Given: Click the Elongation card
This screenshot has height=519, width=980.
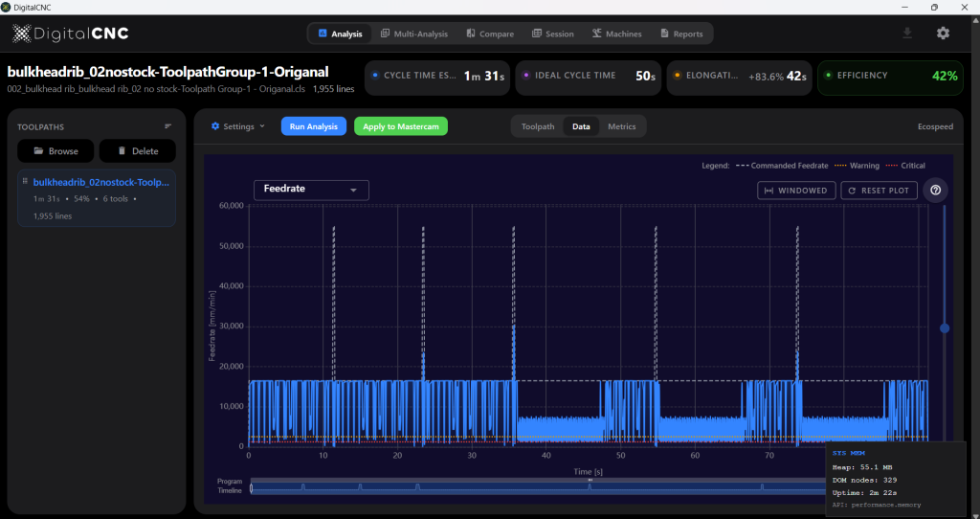Looking at the screenshot, I should pos(740,78).
